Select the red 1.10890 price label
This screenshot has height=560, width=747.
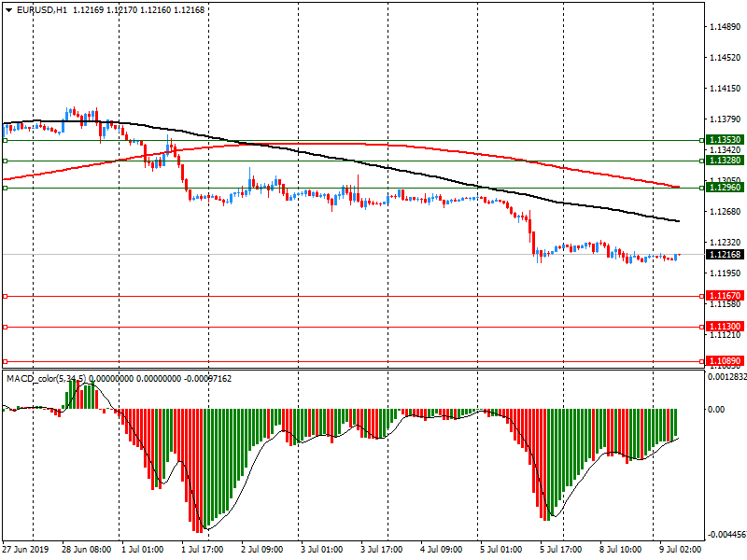pyautogui.click(x=725, y=361)
